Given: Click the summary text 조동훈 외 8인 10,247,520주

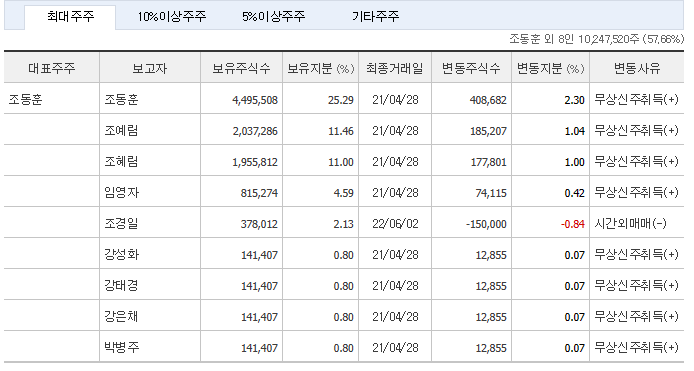Looking at the screenshot, I should point(574,39).
